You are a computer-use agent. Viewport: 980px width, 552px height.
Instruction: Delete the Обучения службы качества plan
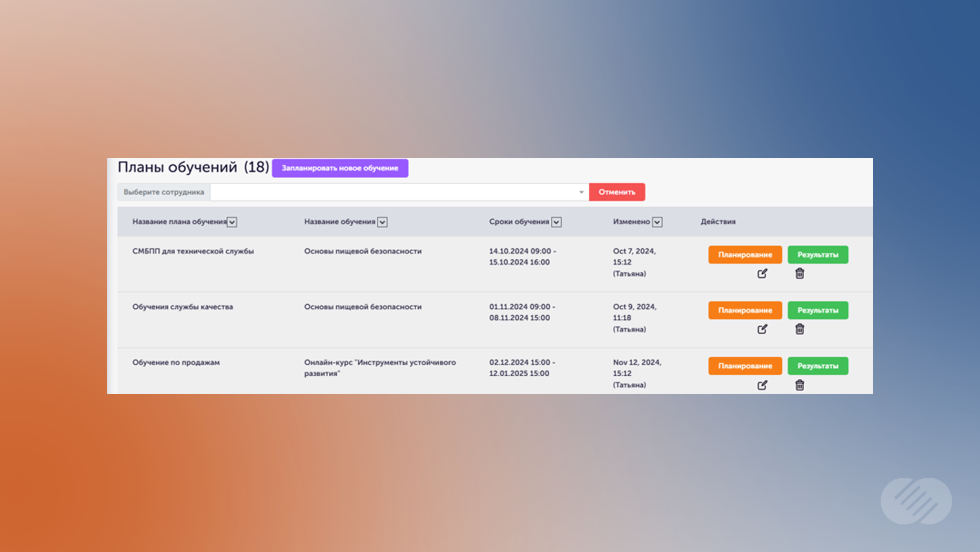(x=800, y=329)
